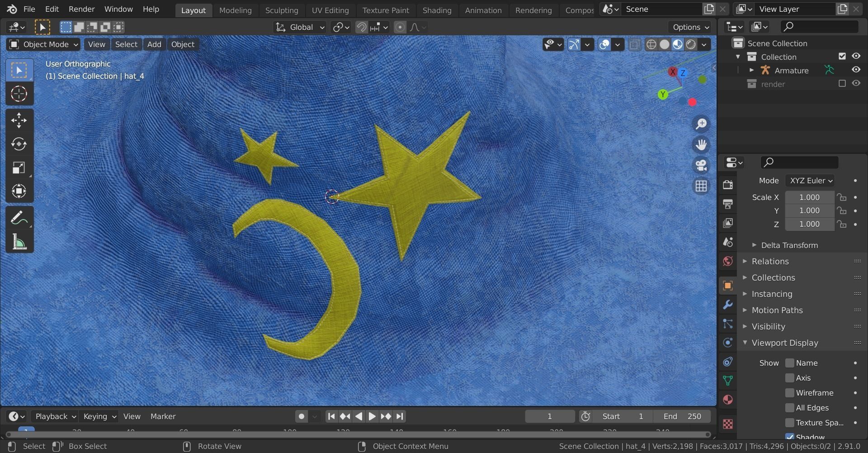Select the Cursor tool in the toolbar
Screen dimensions: 868x453
point(19,94)
